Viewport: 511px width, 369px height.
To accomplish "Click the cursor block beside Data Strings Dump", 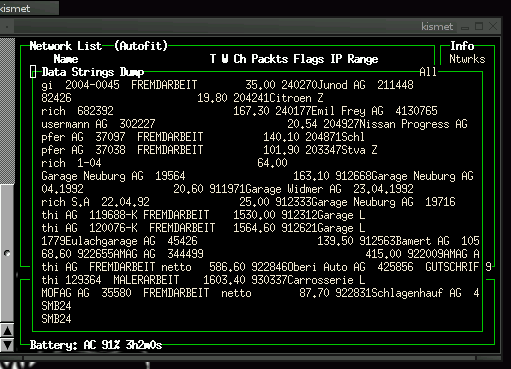I will [33, 72].
